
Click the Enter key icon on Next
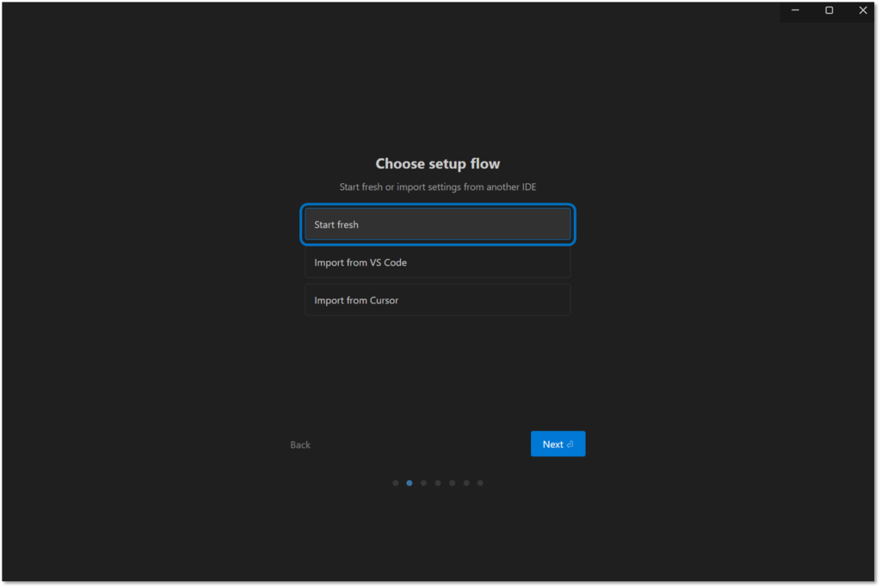[570, 444]
